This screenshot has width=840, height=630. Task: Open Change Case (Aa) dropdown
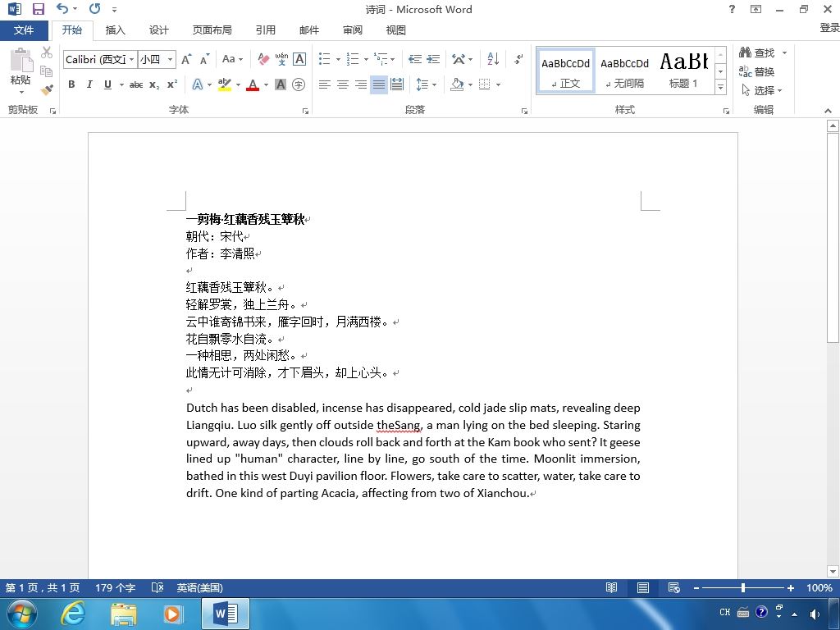(x=232, y=59)
